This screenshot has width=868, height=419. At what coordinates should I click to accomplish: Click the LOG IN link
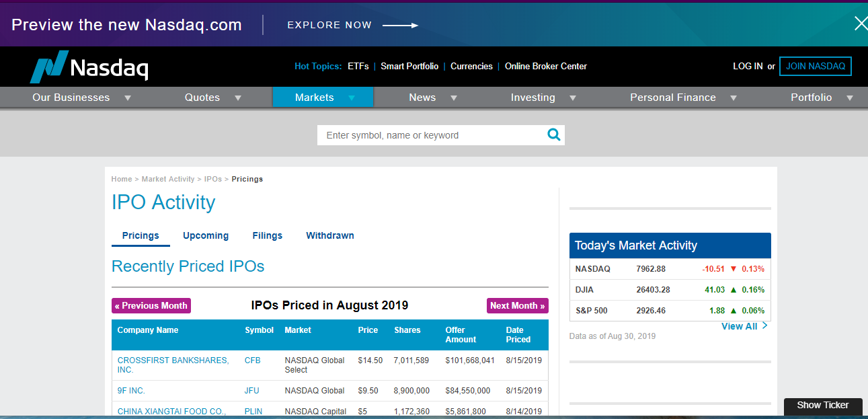[748, 66]
